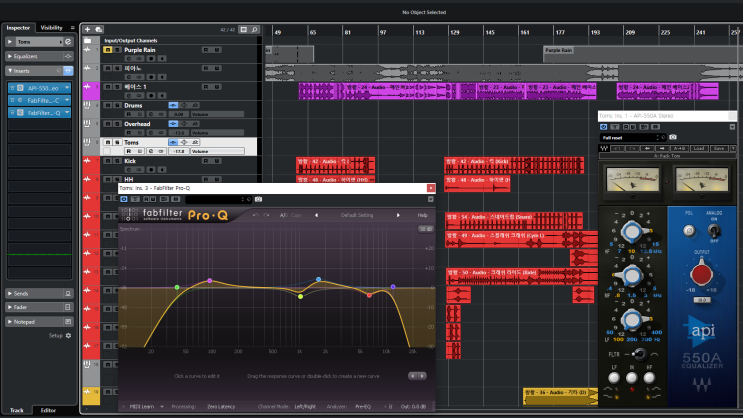743x418 pixels.
Task: Toggle Pro-Q plugin power button
Action: coord(124,200)
